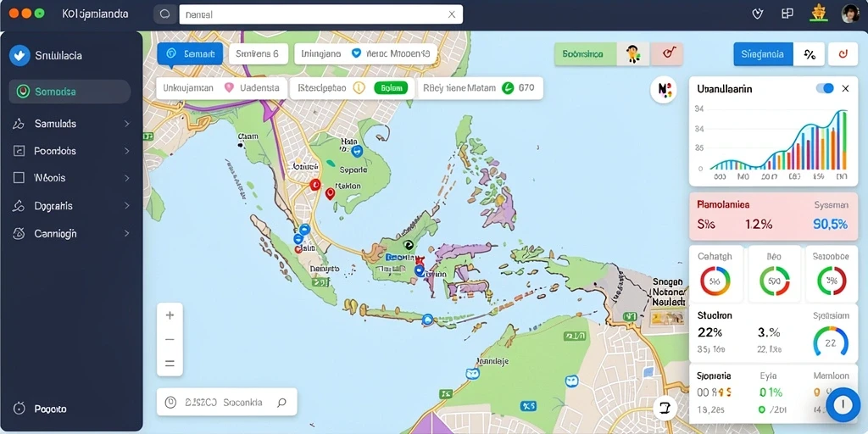Viewport: 868px width, 434px height.
Task: Click the black round marker on the map island
Action: tap(409, 246)
